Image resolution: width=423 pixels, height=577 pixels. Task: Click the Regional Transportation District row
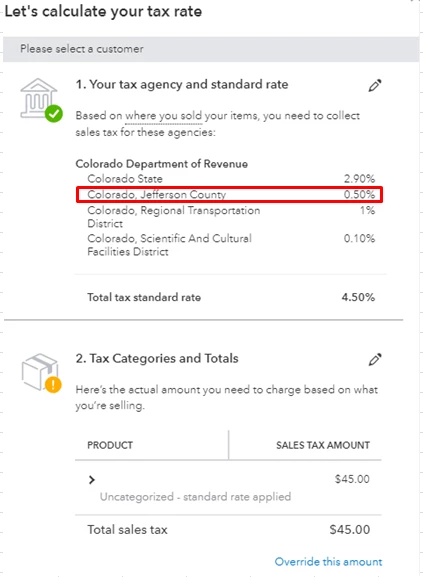click(231, 217)
